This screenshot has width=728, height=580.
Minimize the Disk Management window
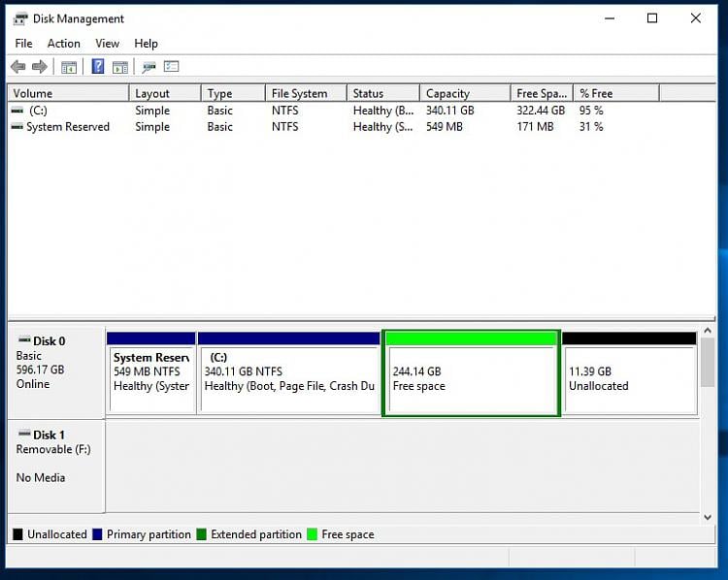(x=610, y=18)
